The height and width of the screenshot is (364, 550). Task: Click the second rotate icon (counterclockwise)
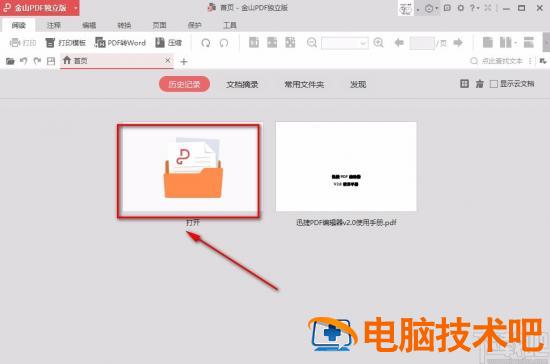(224, 43)
